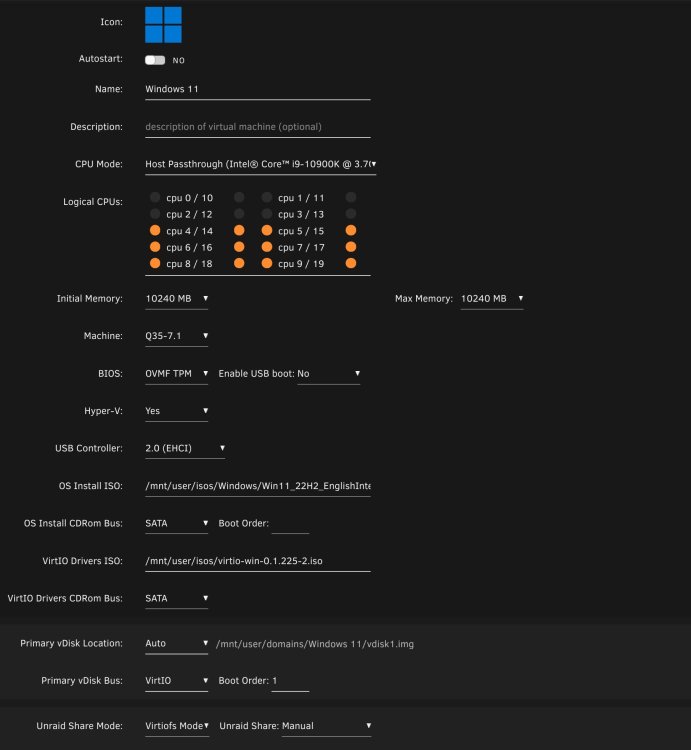Enable logical cpu 0 checkbox
This screenshot has width=691, height=750.
[155, 197]
